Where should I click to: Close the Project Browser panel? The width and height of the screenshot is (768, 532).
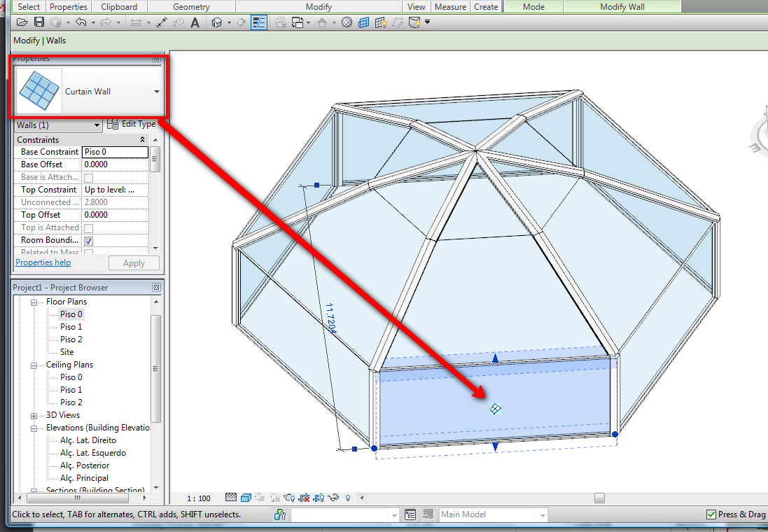156,288
